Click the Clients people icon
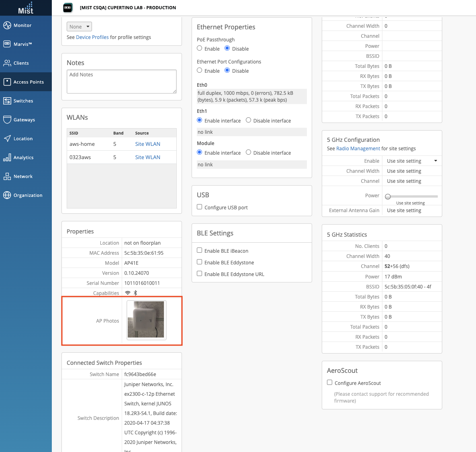 pos(7,63)
